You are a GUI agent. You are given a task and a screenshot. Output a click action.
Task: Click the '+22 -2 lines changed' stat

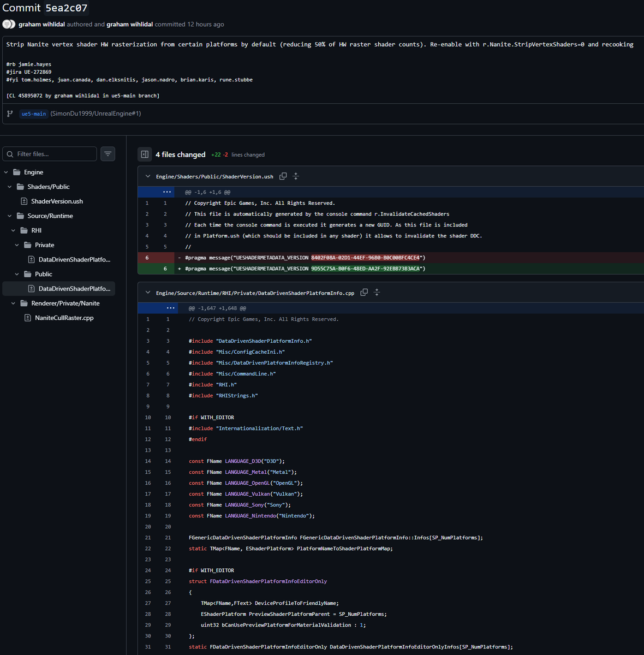[x=238, y=155]
